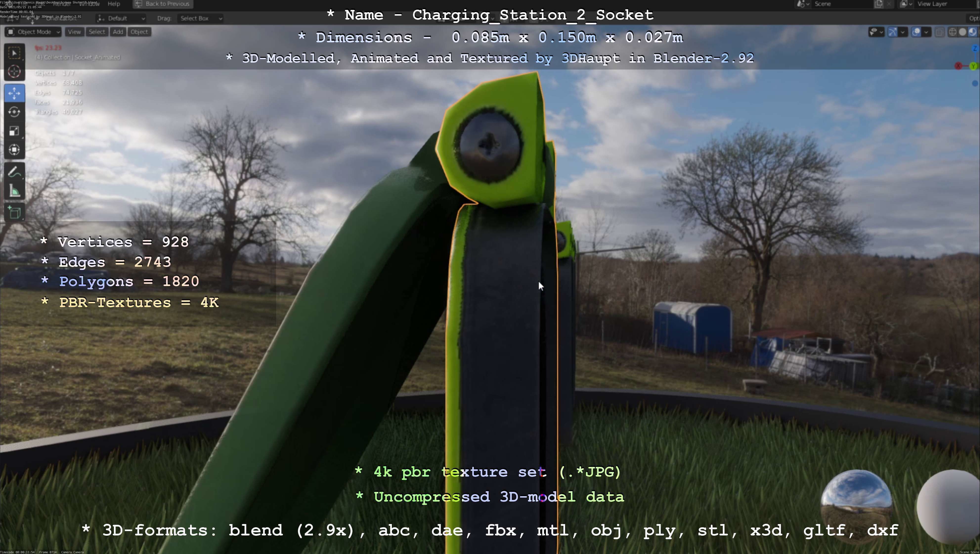This screenshot has height=554, width=980.
Task: Select the Scale tool
Action: 14,131
